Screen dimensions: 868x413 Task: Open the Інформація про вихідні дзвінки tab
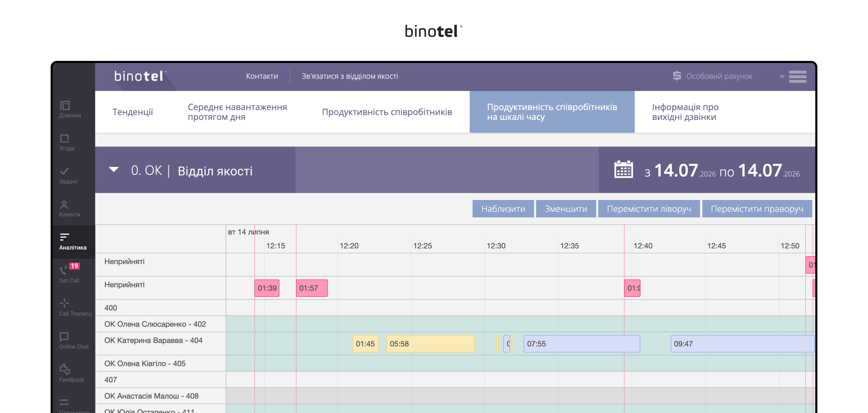point(685,112)
